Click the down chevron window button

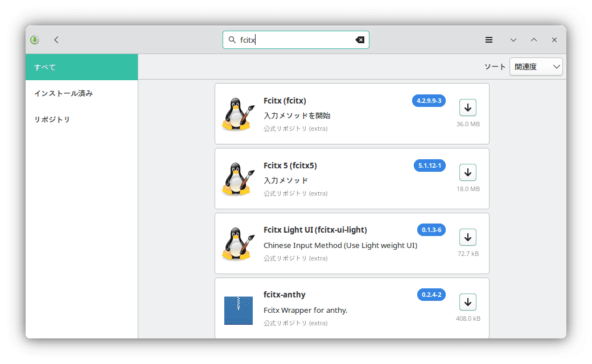(513, 40)
